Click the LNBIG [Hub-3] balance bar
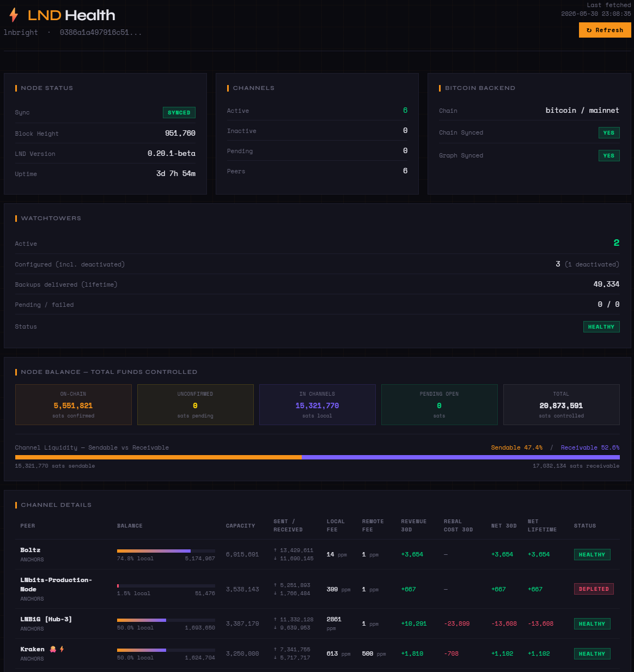Viewport: 634px width, 672px height. pos(166,620)
